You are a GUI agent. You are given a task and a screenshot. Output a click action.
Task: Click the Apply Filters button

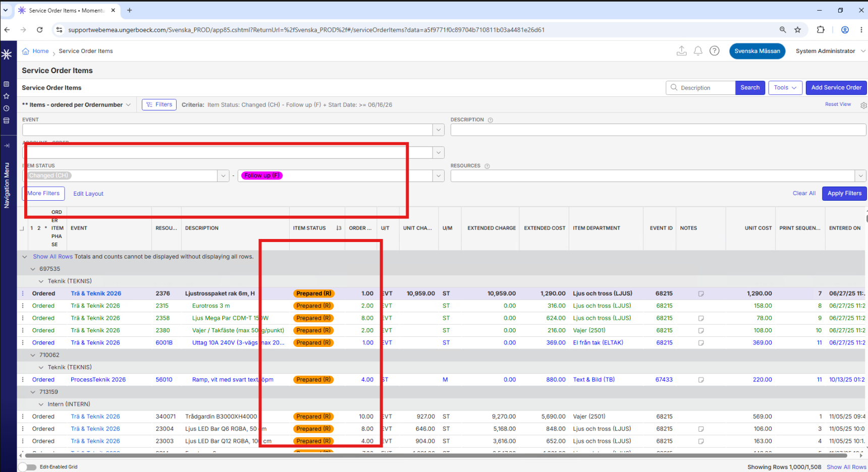(844, 194)
